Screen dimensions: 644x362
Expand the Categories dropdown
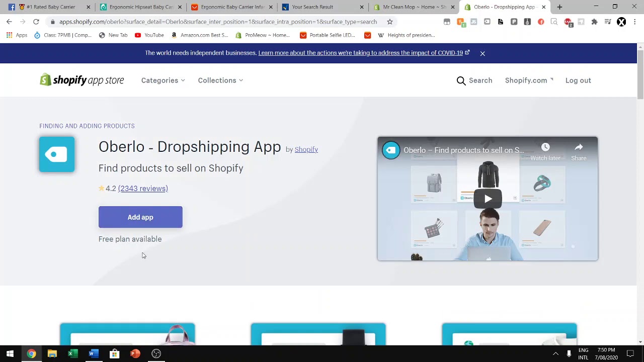coord(163,80)
